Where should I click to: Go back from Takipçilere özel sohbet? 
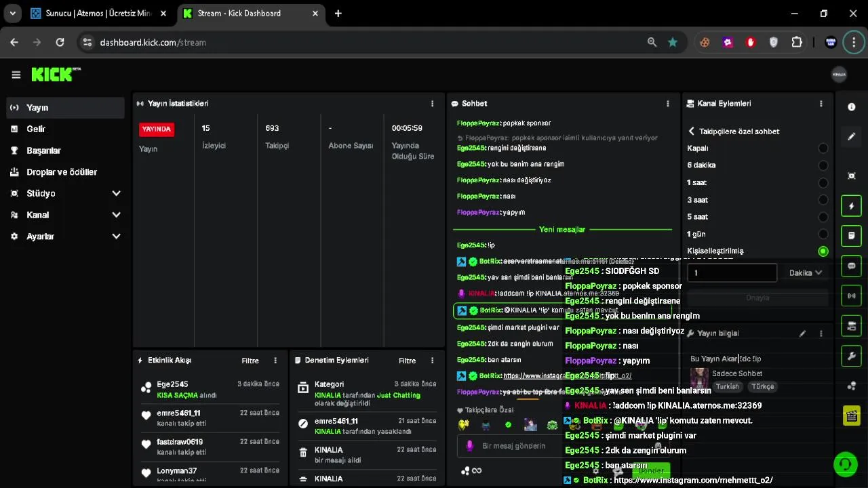pyautogui.click(x=691, y=131)
